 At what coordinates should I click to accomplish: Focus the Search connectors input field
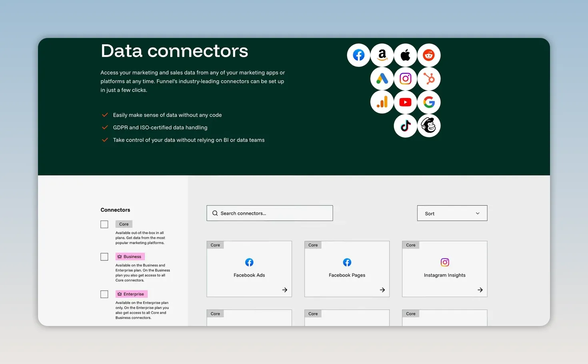(270, 213)
